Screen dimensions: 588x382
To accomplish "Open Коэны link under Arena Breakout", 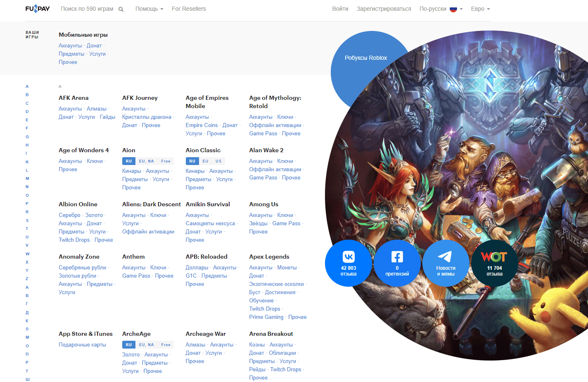I will [257, 345].
